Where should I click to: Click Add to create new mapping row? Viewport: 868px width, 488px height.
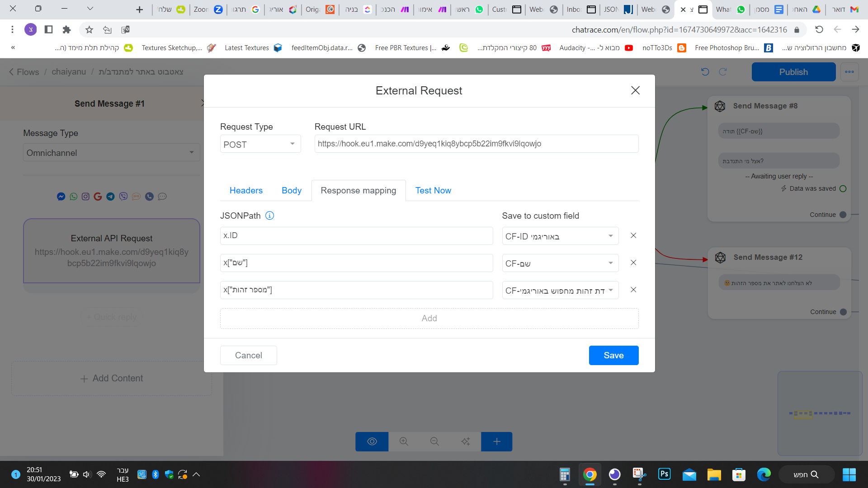(x=429, y=318)
